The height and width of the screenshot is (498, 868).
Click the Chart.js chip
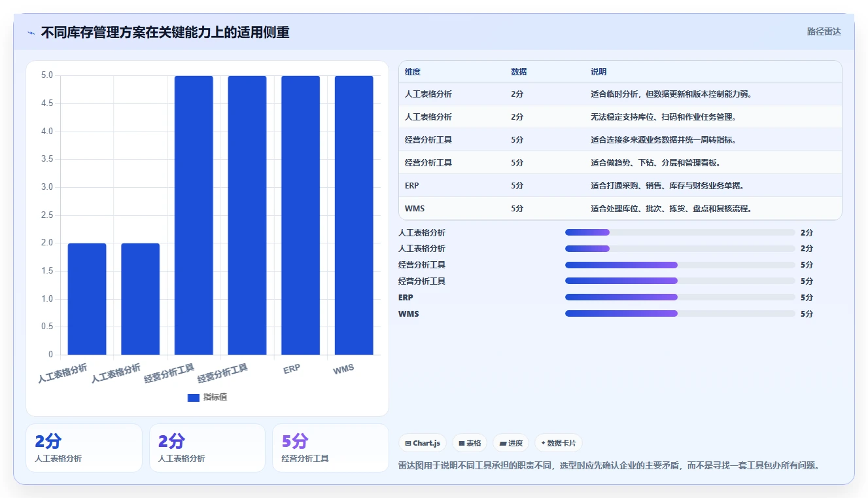pos(423,443)
